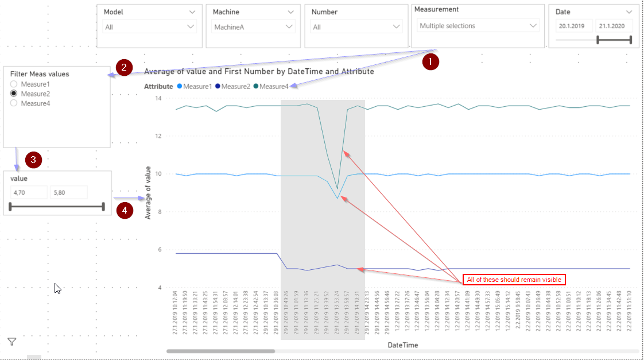Click the Measure4 legend marker
Screen dimensions: 644x360
click(256, 86)
